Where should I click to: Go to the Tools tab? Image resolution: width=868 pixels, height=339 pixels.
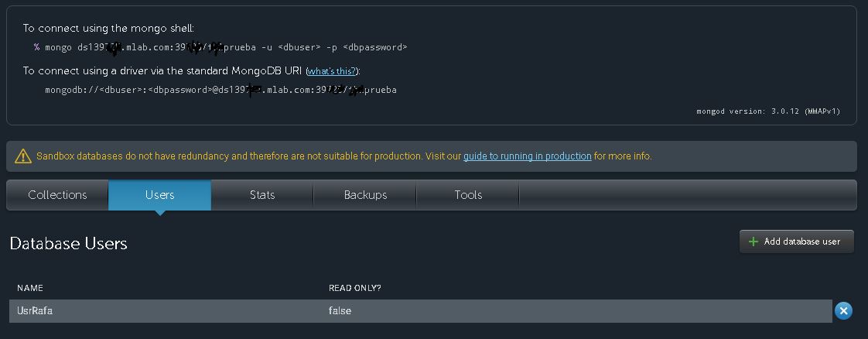[468, 195]
